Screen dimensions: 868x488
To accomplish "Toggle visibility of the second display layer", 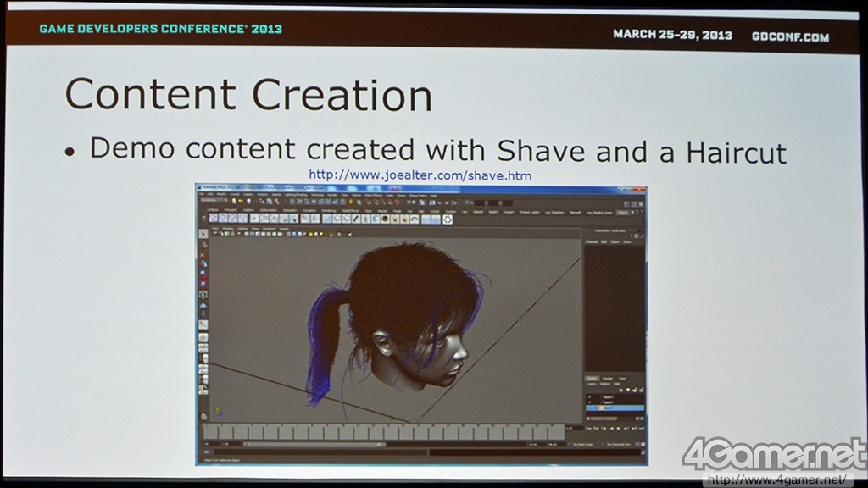I will click(x=590, y=402).
